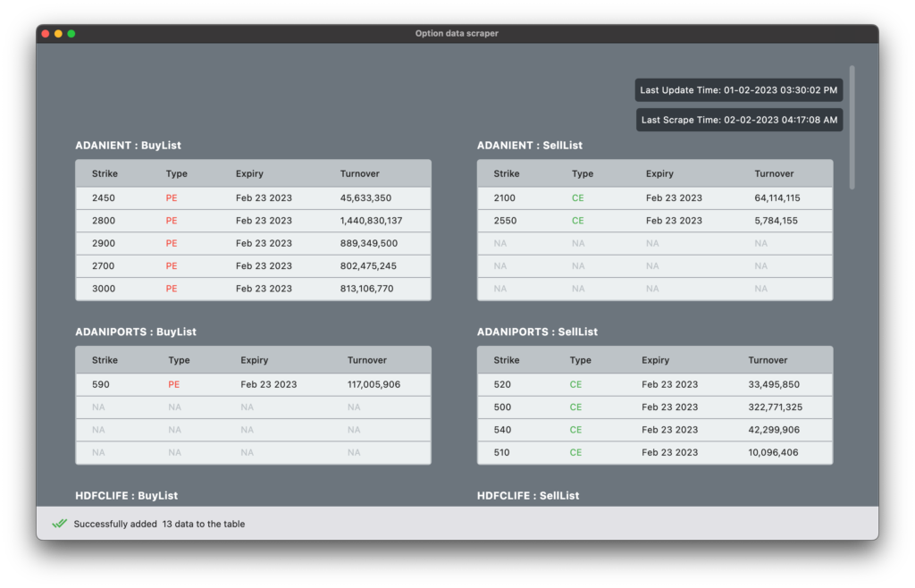
Task: Click strike 590 in ADANIPORTS BuyList
Action: tap(100, 384)
